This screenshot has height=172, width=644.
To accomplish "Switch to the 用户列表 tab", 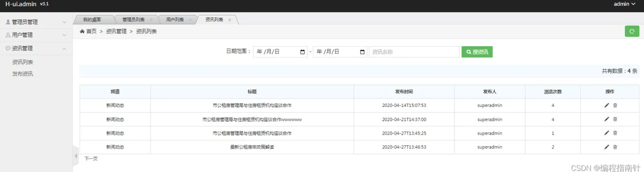I will coord(175,20).
